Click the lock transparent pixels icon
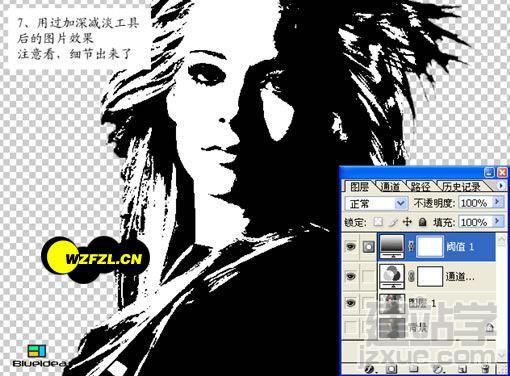 coord(378,222)
